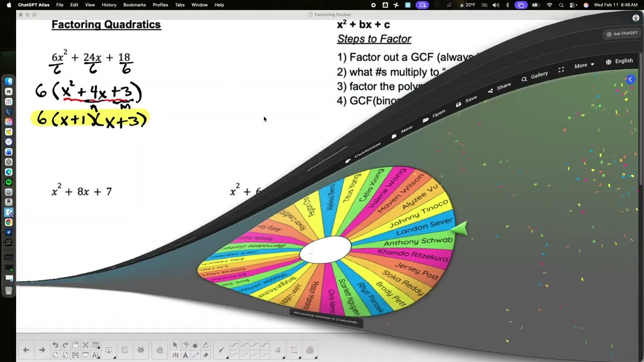Image resolution: width=644 pixels, height=362 pixels.
Task: Open the English language selector
Action: click(x=619, y=61)
